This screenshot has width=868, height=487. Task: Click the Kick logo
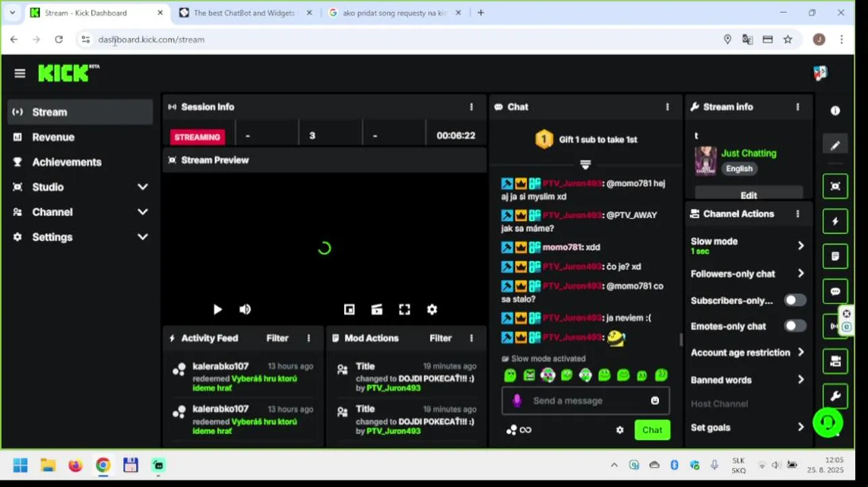68,73
